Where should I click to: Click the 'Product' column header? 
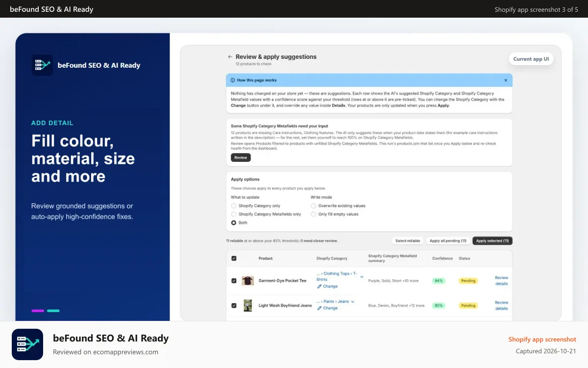click(x=266, y=258)
